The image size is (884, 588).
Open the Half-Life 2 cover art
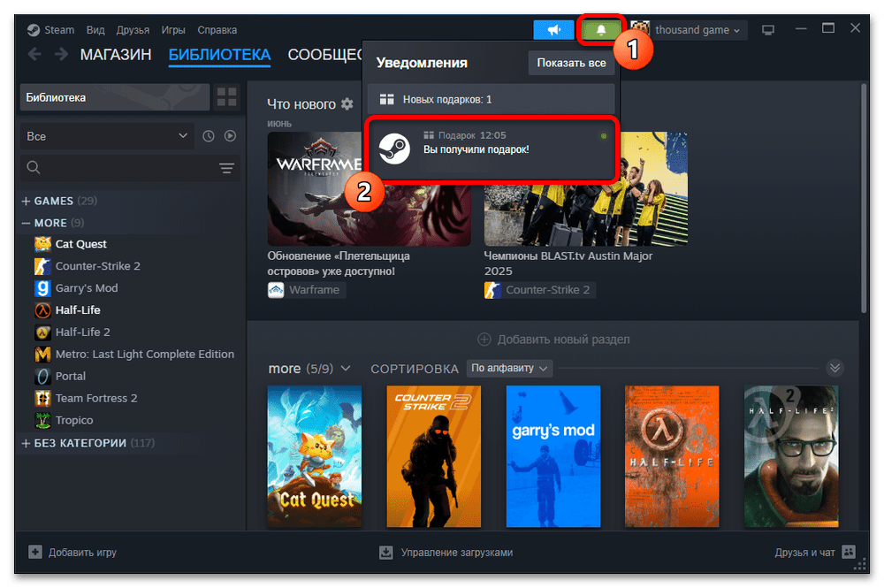(791, 456)
